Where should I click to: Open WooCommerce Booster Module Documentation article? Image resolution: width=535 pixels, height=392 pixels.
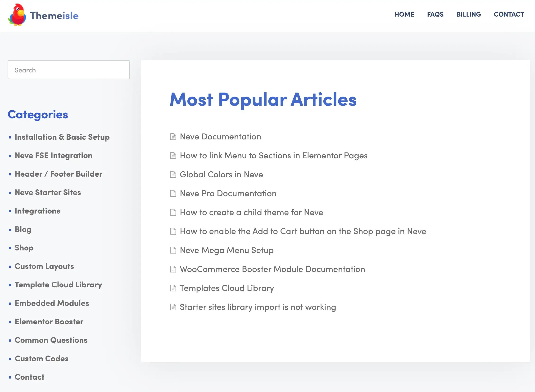pyautogui.click(x=272, y=269)
